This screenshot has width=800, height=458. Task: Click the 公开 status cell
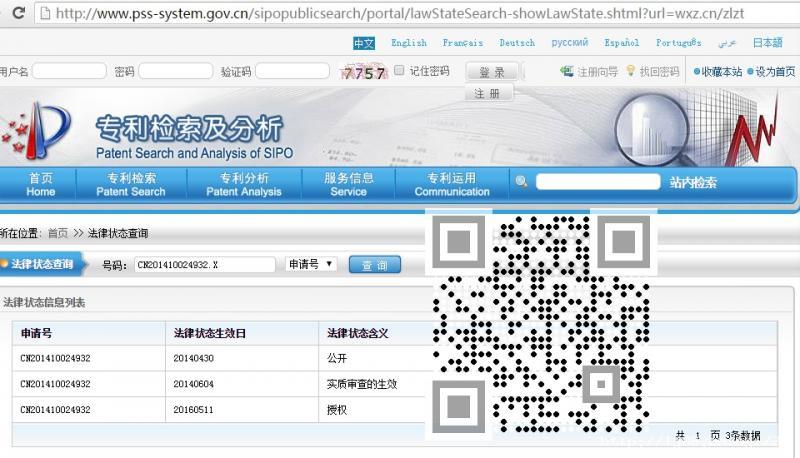(x=337, y=358)
